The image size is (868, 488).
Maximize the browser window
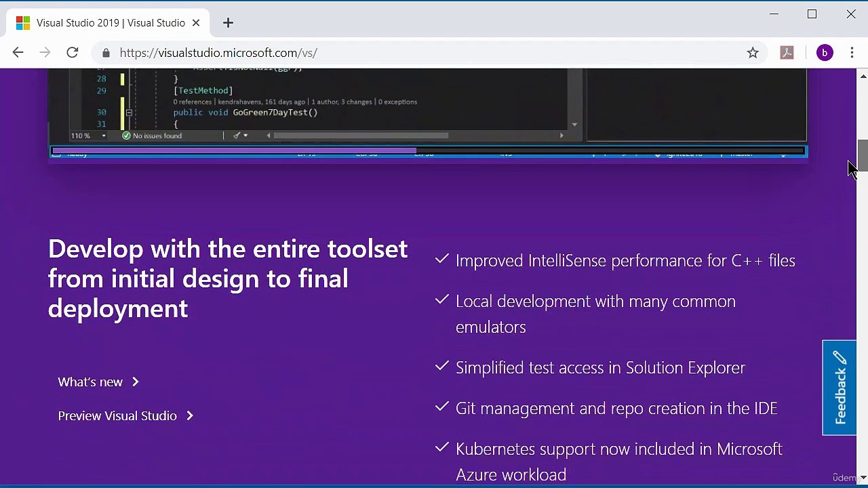(x=812, y=14)
